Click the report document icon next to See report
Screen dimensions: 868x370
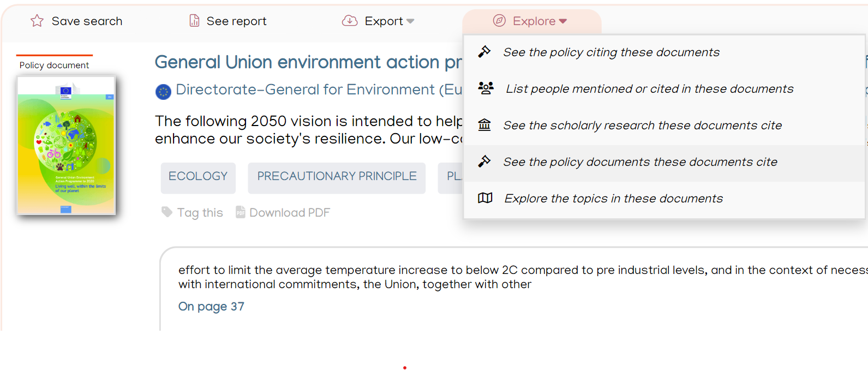point(194,20)
